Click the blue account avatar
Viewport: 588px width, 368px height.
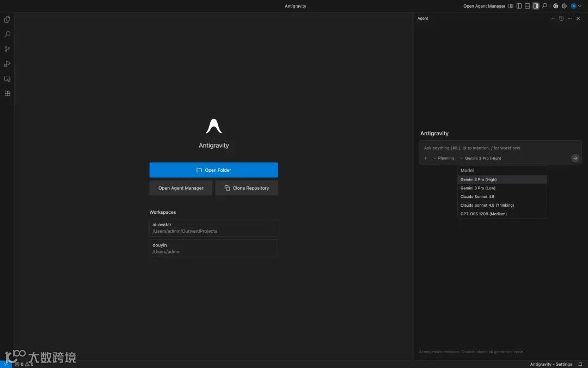tap(573, 6)
